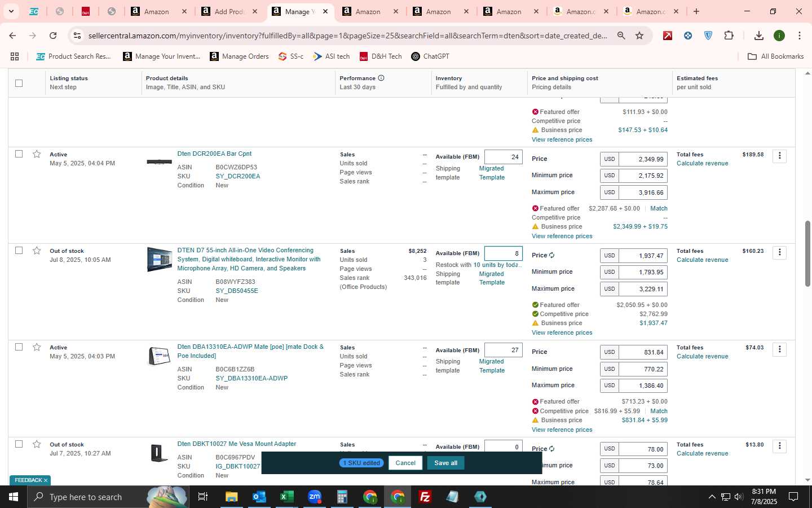
Task: Open the bookmark apps grid icon
Action: (x=15, y=56)
